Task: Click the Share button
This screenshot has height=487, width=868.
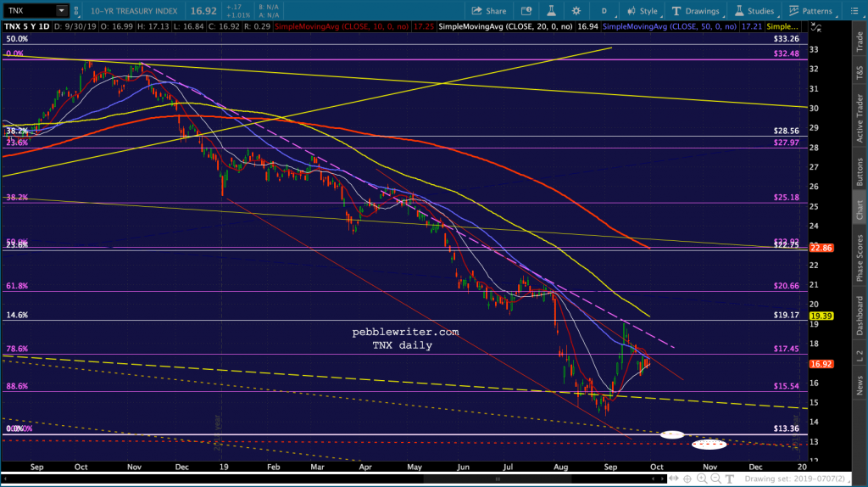Action: point(489,10)
